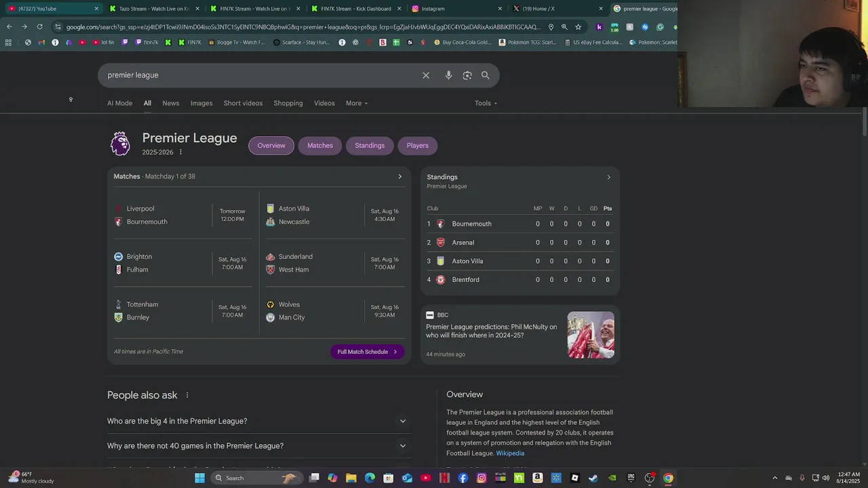Clear the search box with the X icon

[x=426, y=75]
